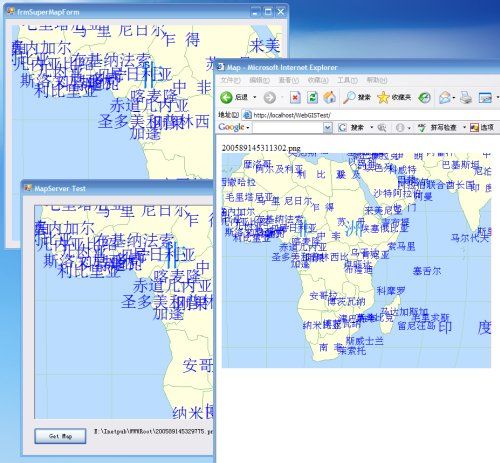Click the Africa map image in IE page
The height and width of the screenshot is (463, 500).
[356, 260]
